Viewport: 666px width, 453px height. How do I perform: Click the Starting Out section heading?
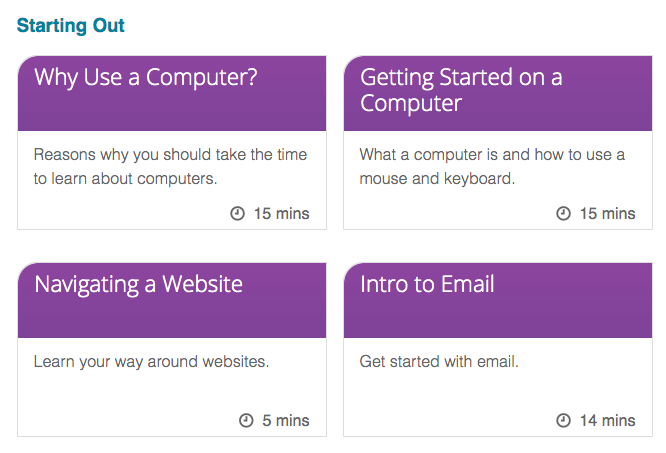click(x=71, y=25)
